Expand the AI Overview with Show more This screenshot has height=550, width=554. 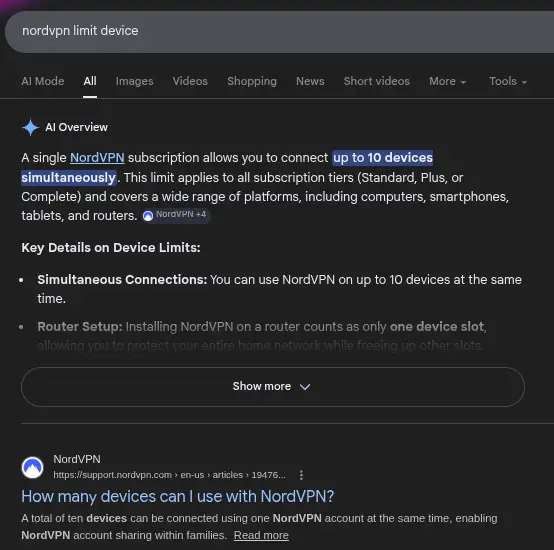click(x=273, y=387)
